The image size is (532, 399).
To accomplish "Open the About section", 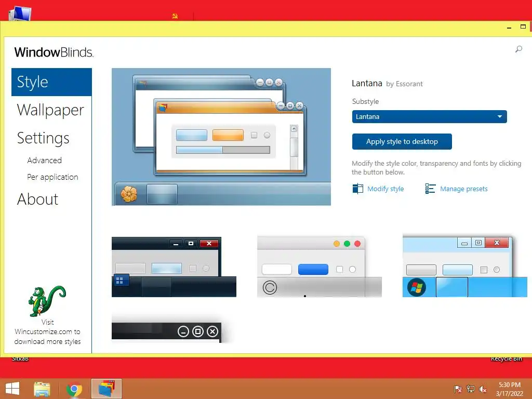I will pos(37,199).
